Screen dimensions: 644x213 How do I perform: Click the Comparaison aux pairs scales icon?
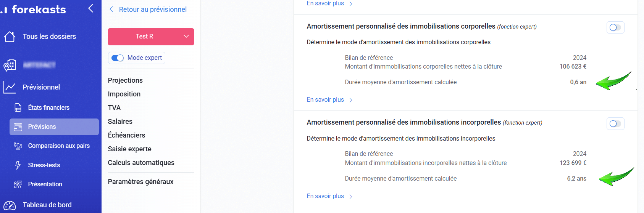[x=18, y=146]
